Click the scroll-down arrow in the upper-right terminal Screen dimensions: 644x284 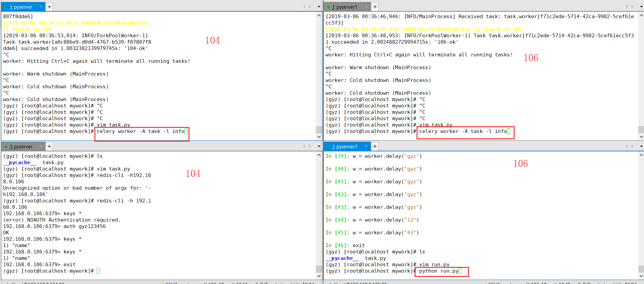point(641,137)
